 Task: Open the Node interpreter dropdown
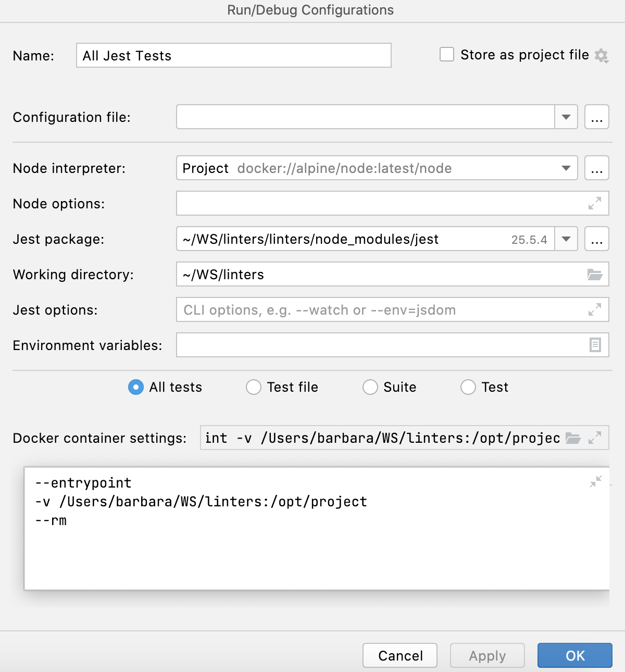tap(565, 168)
